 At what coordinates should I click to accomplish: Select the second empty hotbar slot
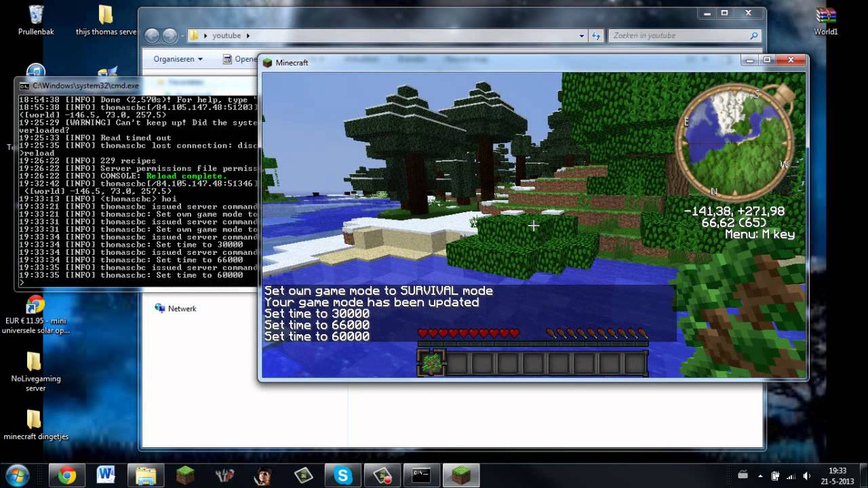tap(458, 363)
